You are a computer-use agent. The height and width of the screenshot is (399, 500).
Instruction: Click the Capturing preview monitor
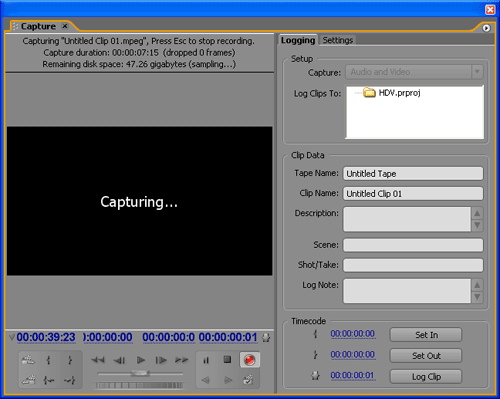coord(139,201)
